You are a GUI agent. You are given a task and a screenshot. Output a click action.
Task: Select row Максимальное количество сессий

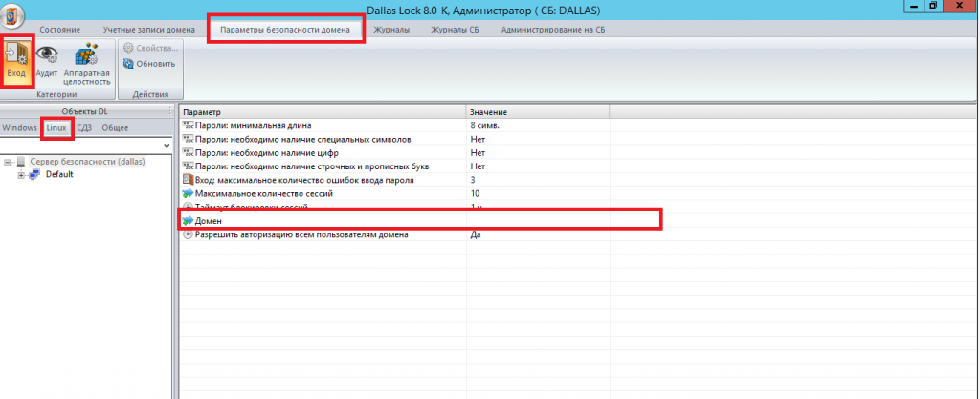point(394,194)
